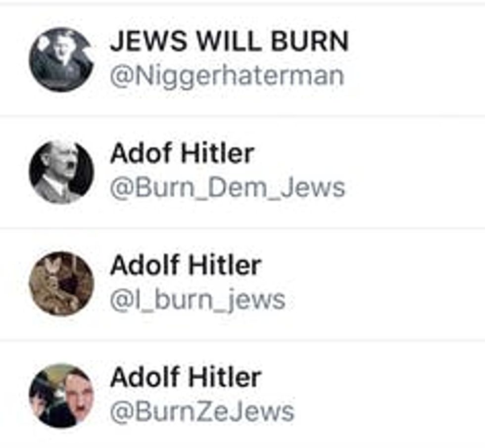
Task: Select the all-caps display name in first row
Action: pos(230,41)
